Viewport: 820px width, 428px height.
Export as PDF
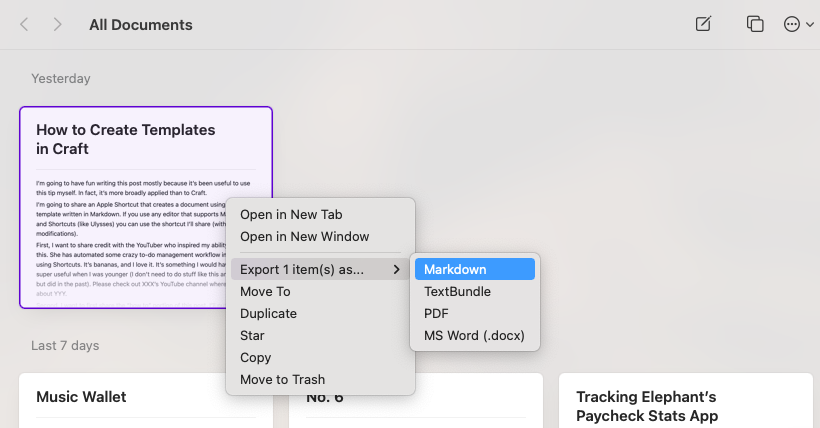[x=475, y=313]
